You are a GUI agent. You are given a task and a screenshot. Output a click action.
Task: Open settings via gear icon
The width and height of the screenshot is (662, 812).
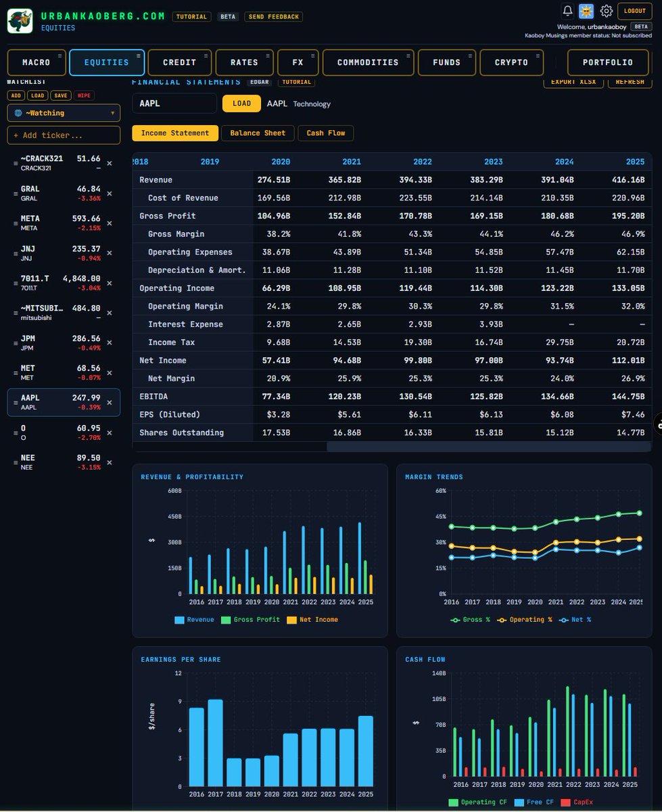click(606, 11)
